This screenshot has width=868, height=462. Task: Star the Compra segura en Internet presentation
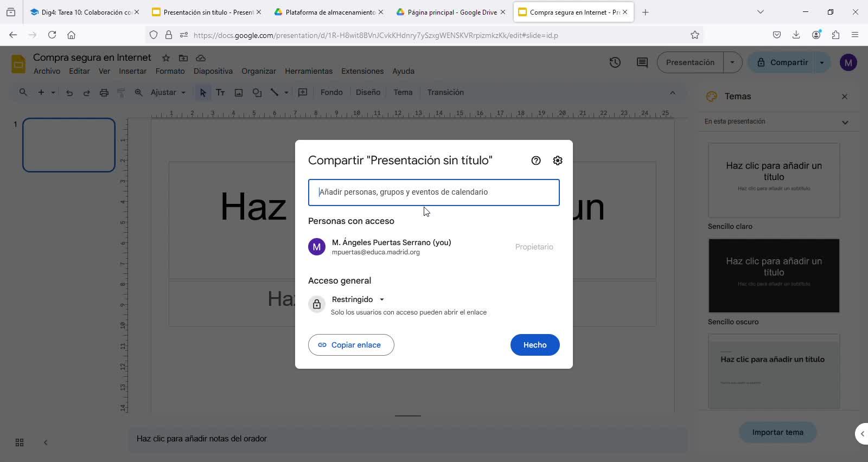166,58
